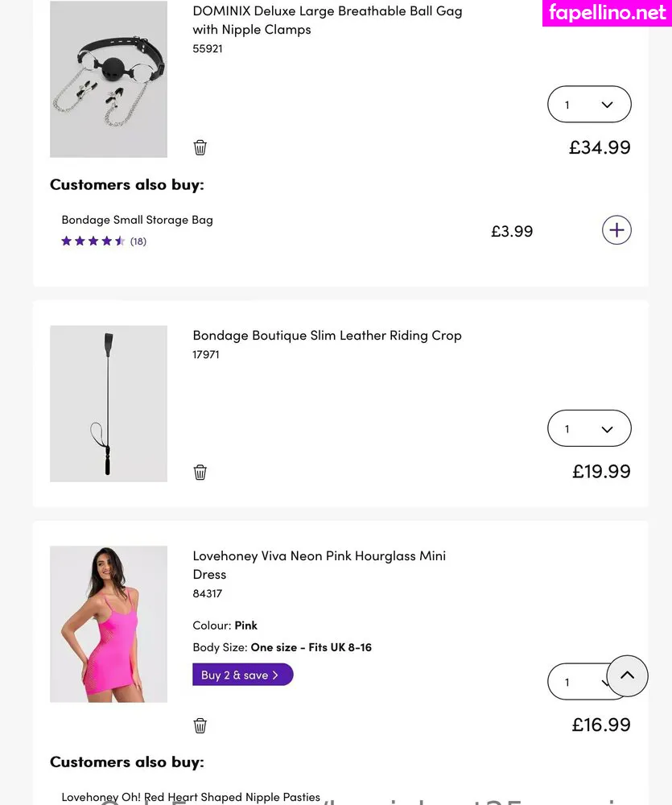Expand quantity selector for the Riding Crop

(x=589, y=429)
